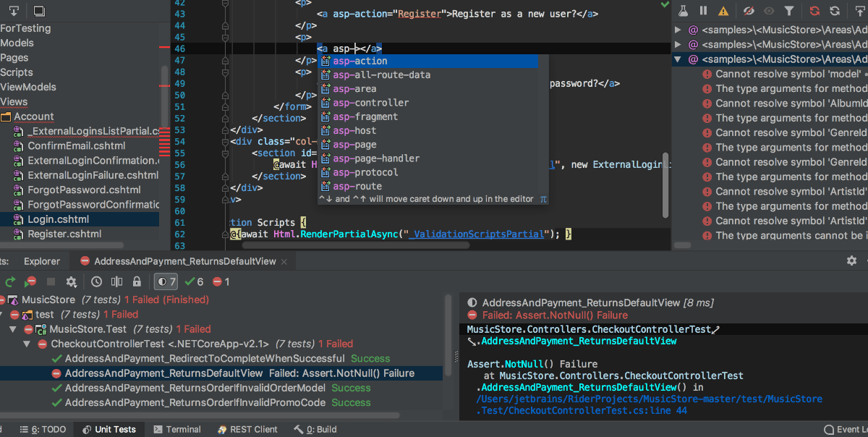Open unit test session settings gear
Image resolution: width=868 pixels, height=437 pixels.
[71, 282]
